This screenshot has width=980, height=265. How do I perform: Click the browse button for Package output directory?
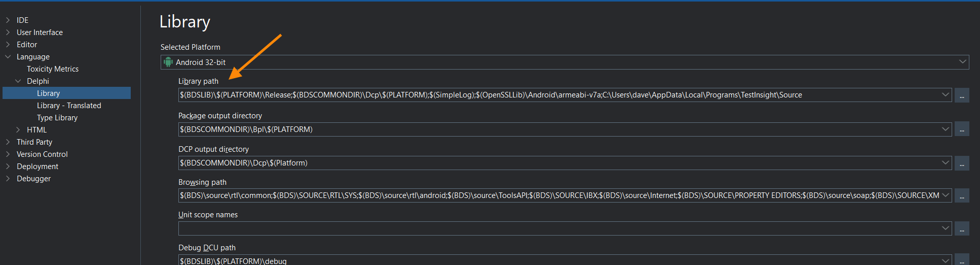pyautogui.click(x=961, y=129)
